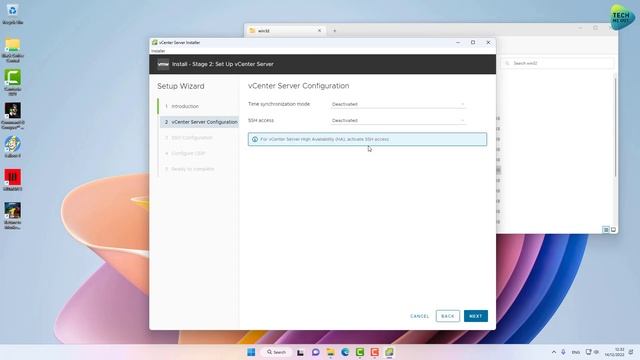
Task: Click the info icon in the HA notice
Action: pyautogui.click(x=255, y=139)
